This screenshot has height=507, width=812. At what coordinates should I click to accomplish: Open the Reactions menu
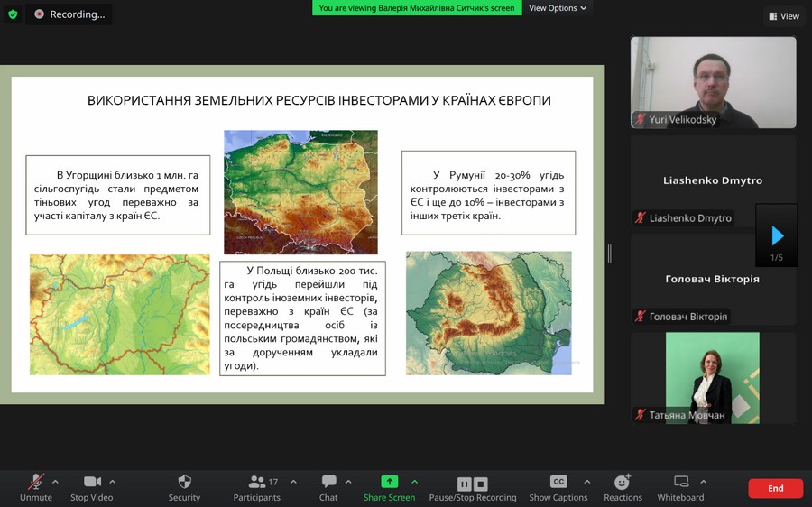623,483
